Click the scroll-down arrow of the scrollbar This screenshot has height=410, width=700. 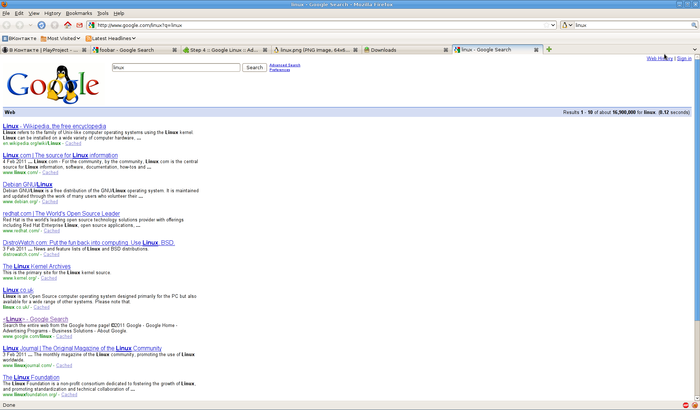coord(697,398)
